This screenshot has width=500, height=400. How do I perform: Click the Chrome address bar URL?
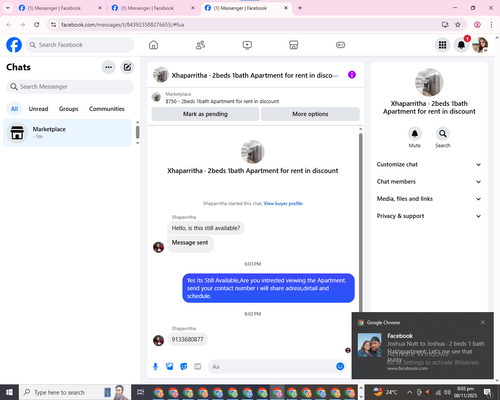coord(122,25)
